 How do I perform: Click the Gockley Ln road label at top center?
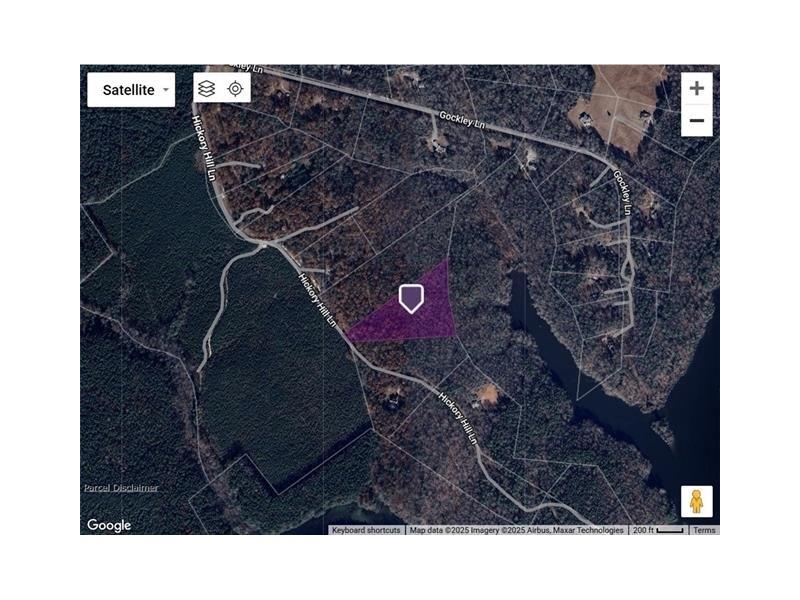[x=462, y=120]
